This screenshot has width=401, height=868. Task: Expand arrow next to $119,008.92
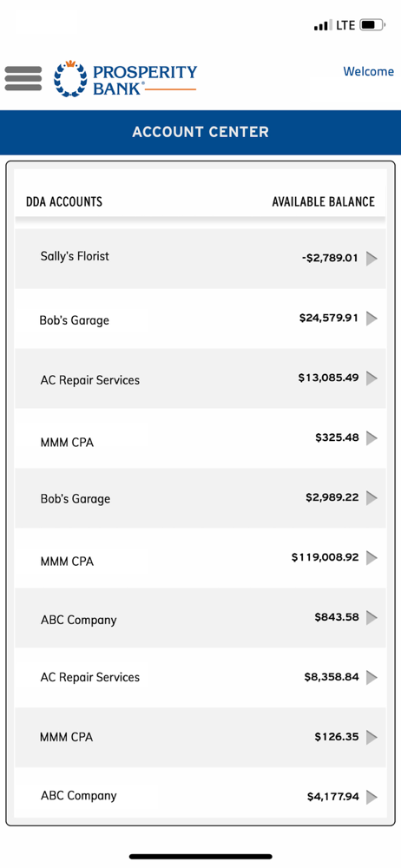click(x=372, y=558)
